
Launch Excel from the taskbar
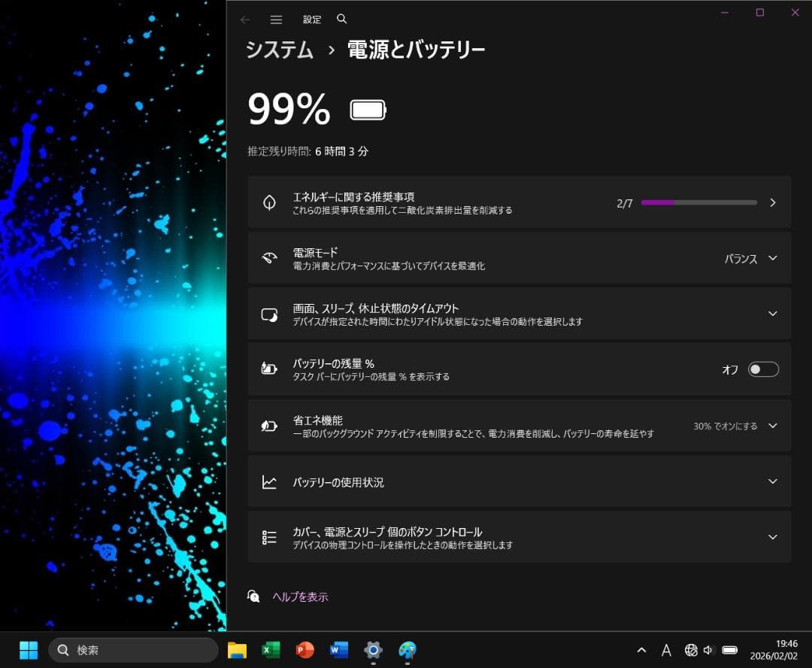pyautogui.click(x=271, y=649)
